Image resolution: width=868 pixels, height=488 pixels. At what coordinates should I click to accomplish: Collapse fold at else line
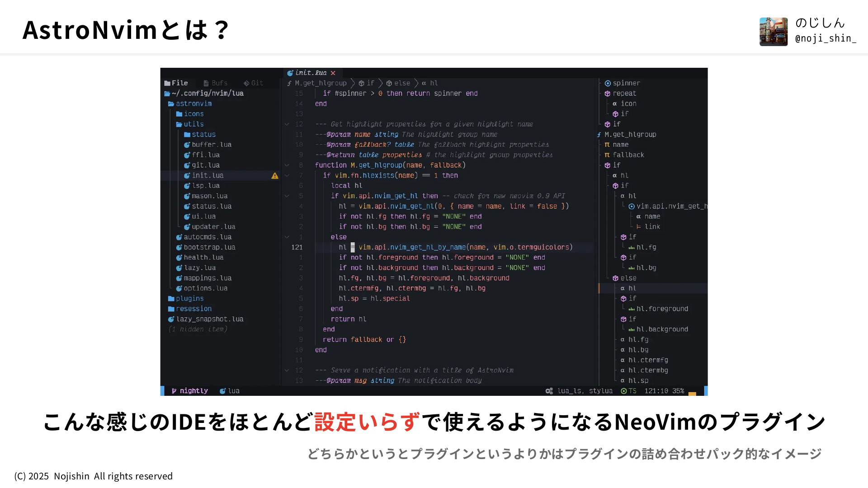[x=287, y=237]
